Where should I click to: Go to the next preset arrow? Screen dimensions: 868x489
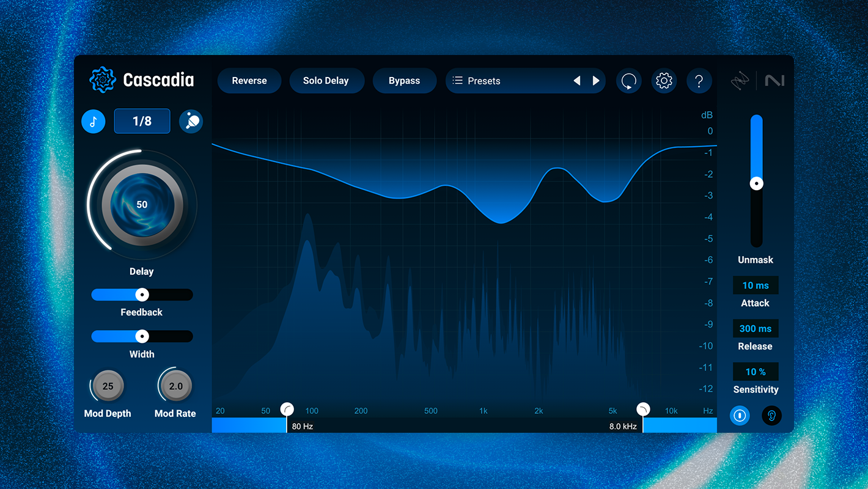(x=596, y=81)
